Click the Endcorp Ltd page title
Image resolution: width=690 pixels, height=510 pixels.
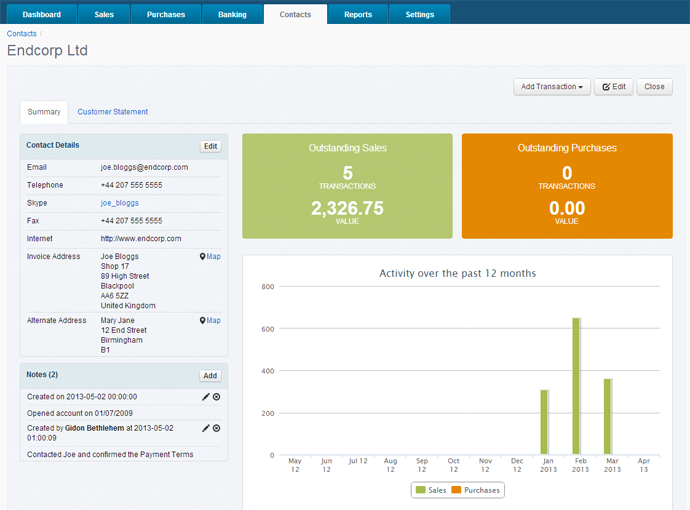tap(48, 50)
